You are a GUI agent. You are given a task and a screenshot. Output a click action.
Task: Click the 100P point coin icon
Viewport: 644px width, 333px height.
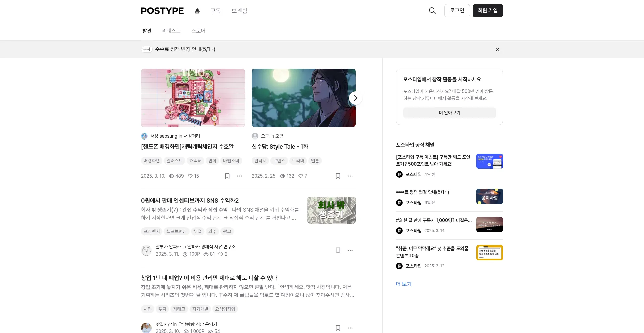tap(185, 254)
